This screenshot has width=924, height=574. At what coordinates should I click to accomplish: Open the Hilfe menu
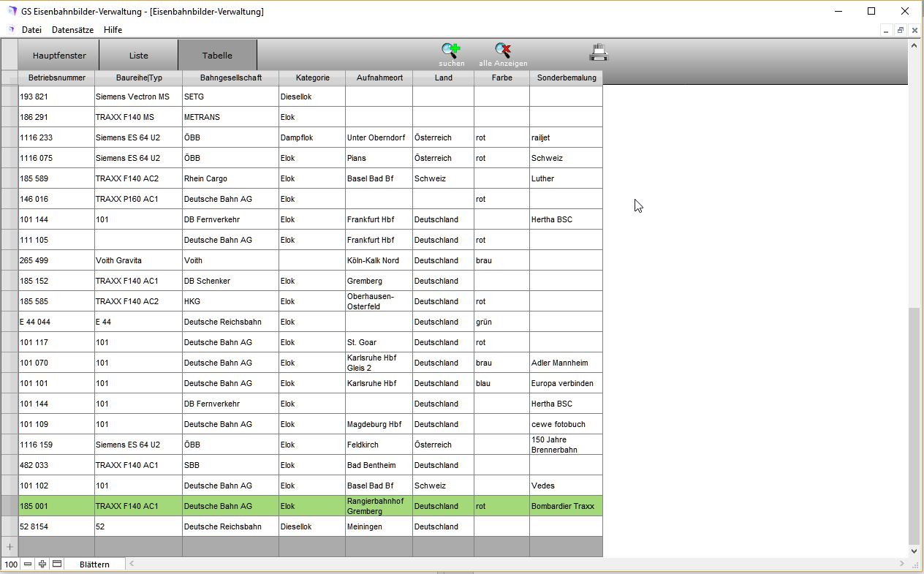pyautogui.click(x=113, y=30)
